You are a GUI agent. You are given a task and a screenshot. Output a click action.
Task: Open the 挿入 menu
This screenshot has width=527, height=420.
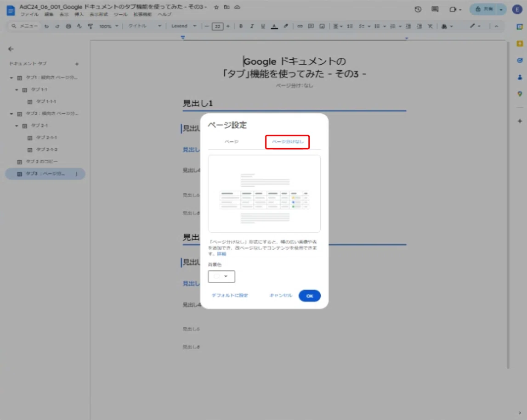click(x=79, y=14)
